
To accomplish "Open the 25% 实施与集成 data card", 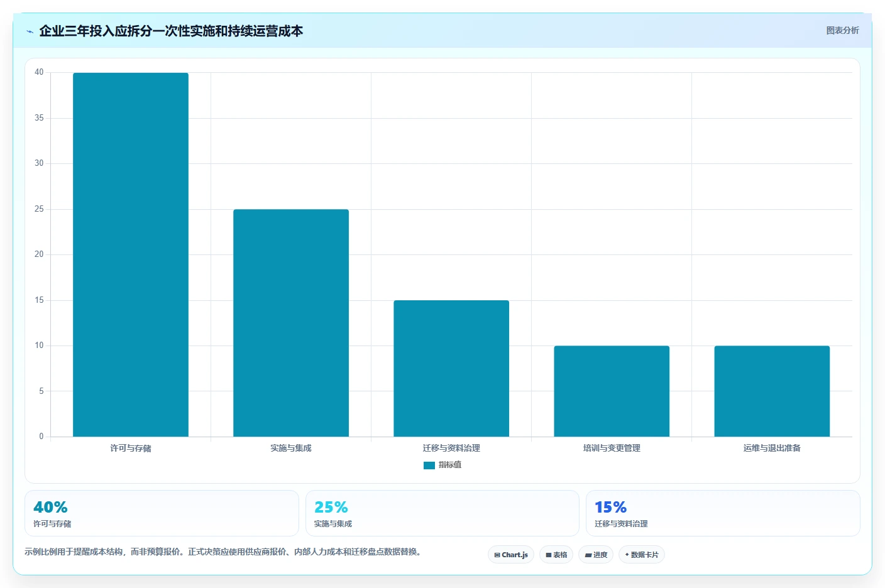I will pyautogui.click(x=442, y=513).
